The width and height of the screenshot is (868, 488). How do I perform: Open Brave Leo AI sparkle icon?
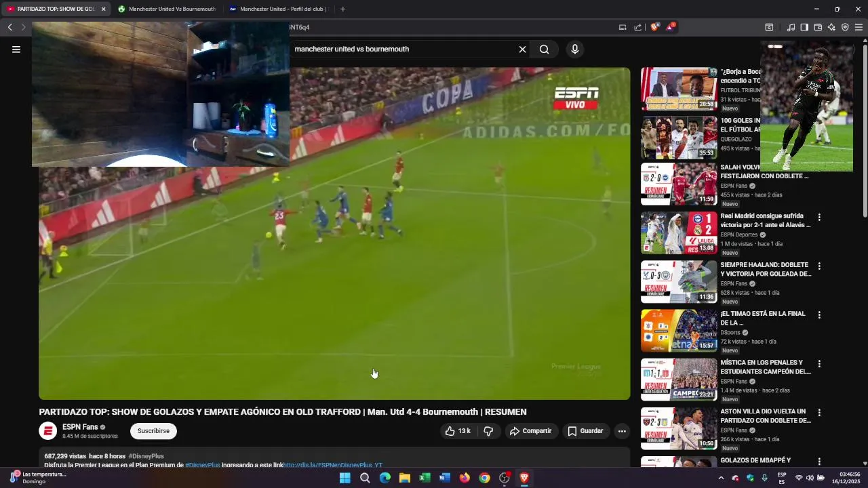click(x=831, y=27)
